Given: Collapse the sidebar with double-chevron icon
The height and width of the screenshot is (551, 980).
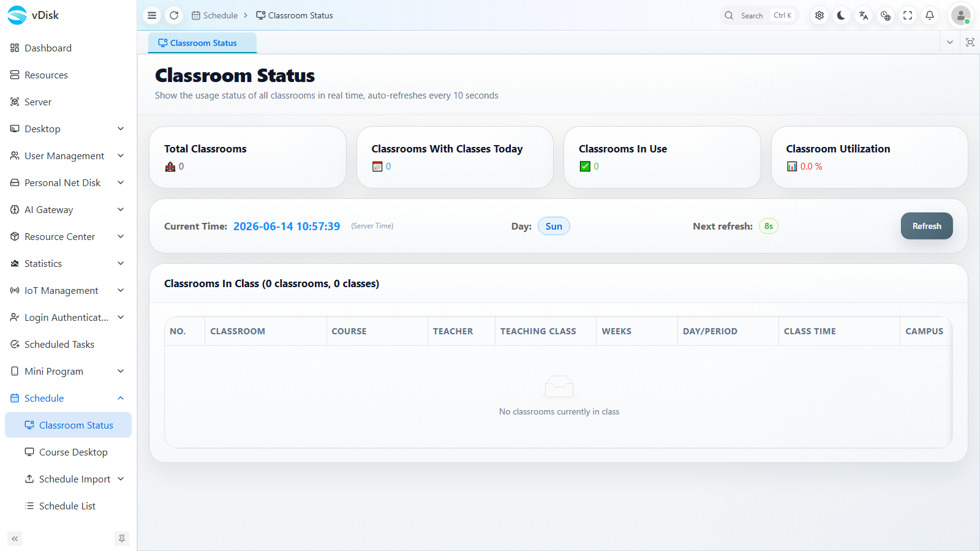Looking at the screenshot, I should [15, 539].
